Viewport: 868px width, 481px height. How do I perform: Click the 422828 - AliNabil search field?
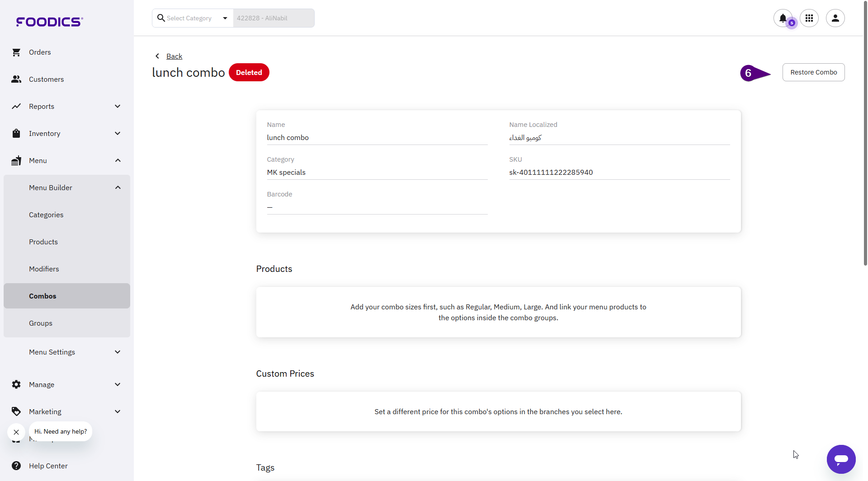[274, 18]
